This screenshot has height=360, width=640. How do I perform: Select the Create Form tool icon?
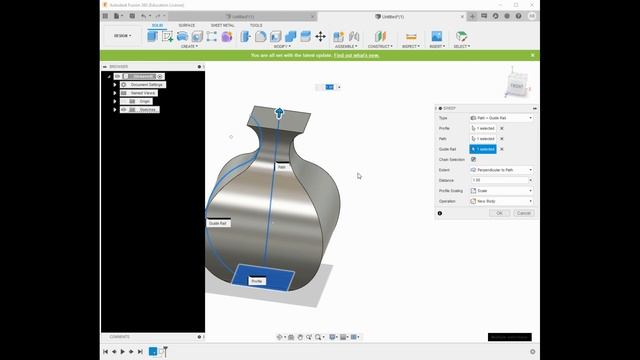pyautogui.click(x=227, y=36)
